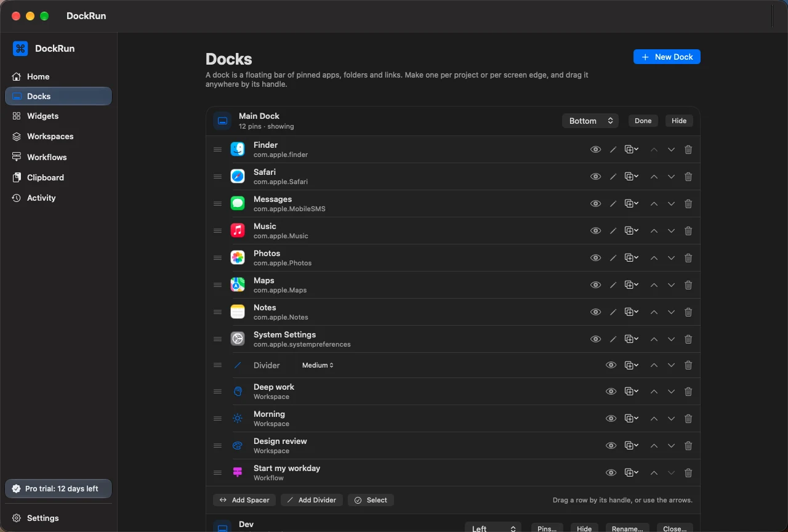This screenshot has width=788, height=532.
Task: Delete the Finder pin with trash icon
Action: pyautogui.click(x=688, y=150)
